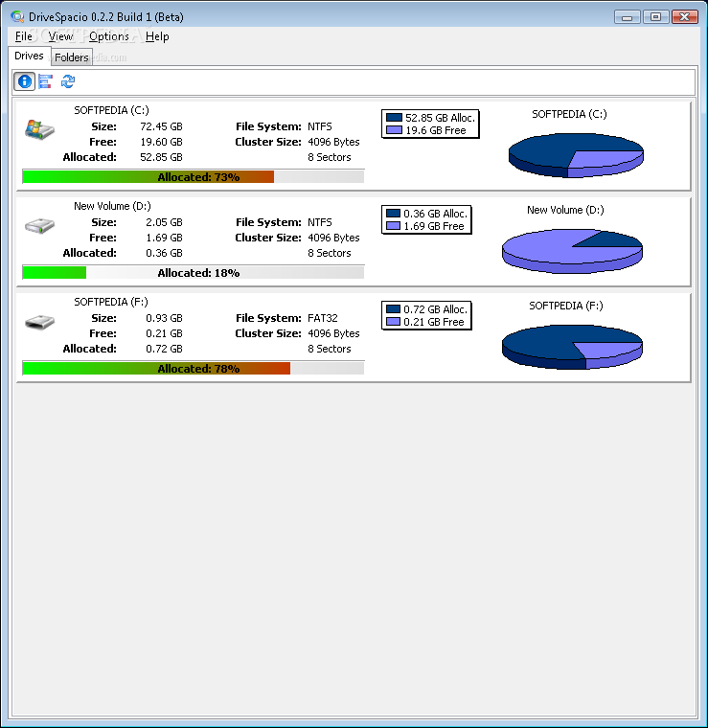This screenshot has width=708, height=728.
Task: Click the 0.72 GB Alloc. legend swatch
Action: point(393,308)
